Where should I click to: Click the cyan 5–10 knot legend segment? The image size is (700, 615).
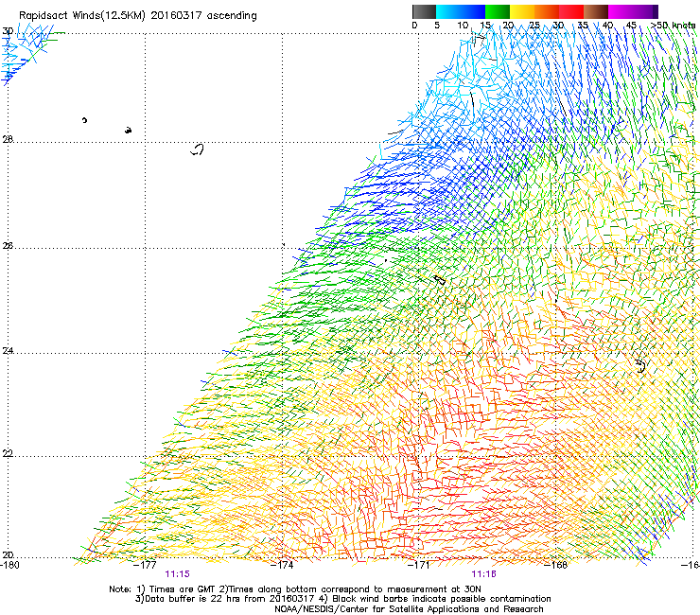tap(448, 11)
